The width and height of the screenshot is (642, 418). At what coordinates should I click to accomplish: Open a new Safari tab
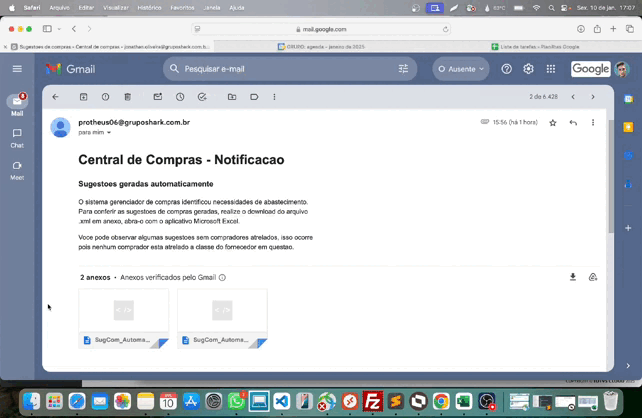click(x=613, y=29)
